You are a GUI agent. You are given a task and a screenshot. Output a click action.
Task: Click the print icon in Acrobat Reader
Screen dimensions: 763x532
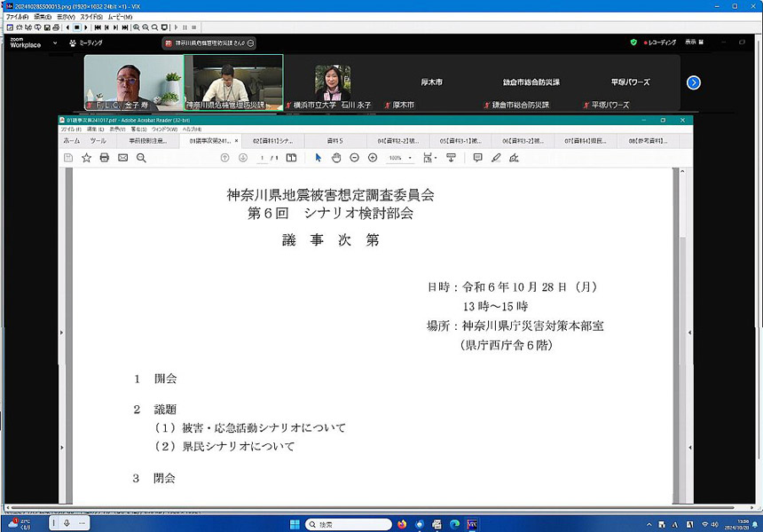(105, 158)
